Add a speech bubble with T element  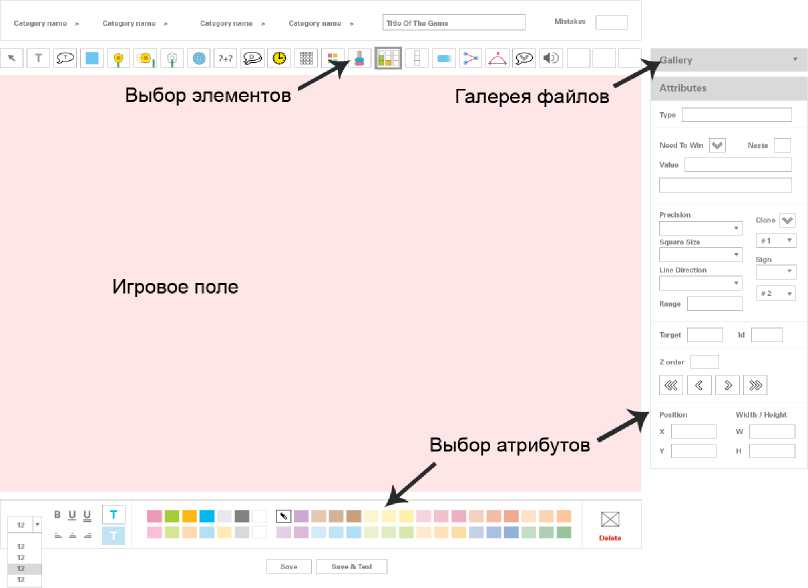point(65,58)
